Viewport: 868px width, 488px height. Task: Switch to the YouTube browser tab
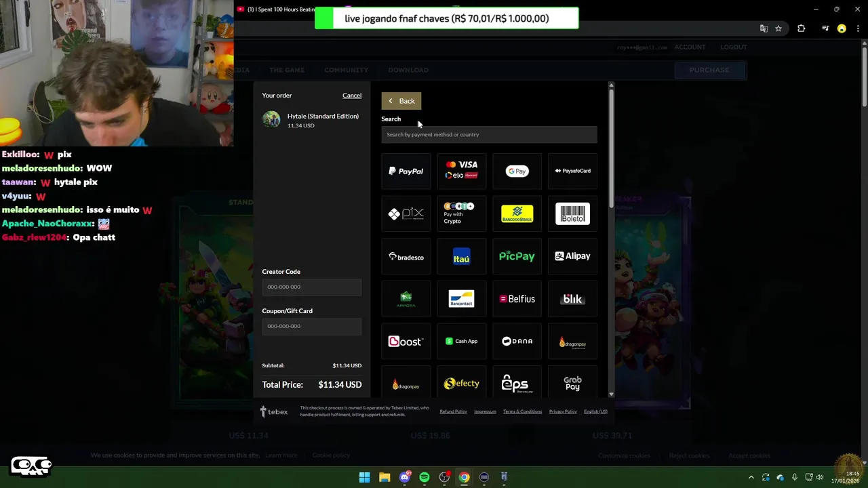pyautogui.click(x=275, y=9)
